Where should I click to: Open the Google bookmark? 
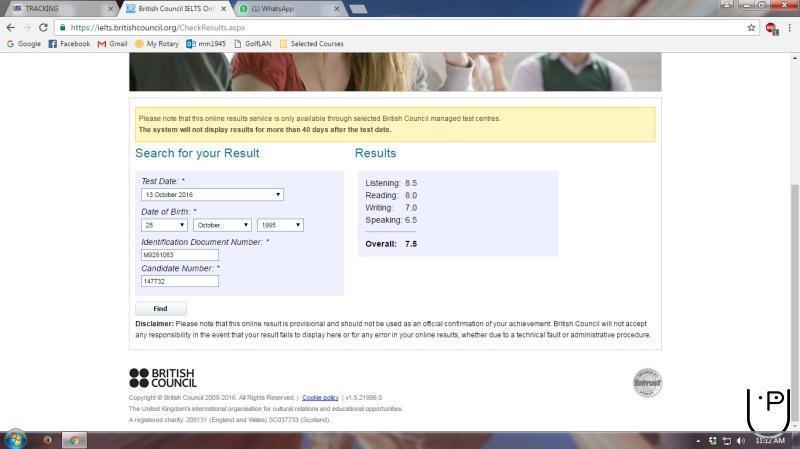pos(23,44)
